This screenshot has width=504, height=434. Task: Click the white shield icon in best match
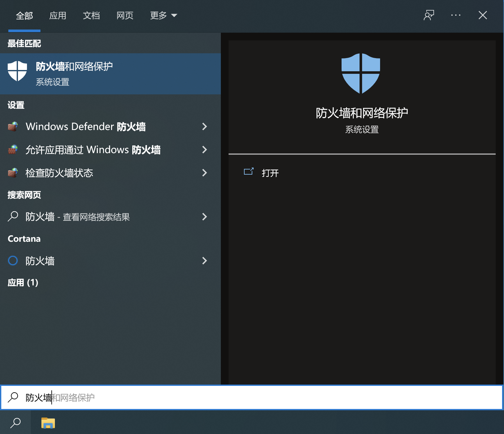tap(17, 71)
